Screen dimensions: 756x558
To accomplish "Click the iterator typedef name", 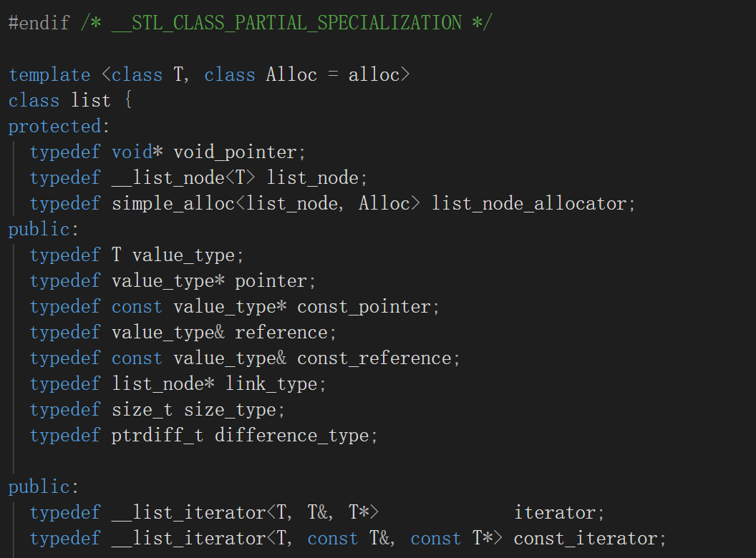I will click(554, 513).
